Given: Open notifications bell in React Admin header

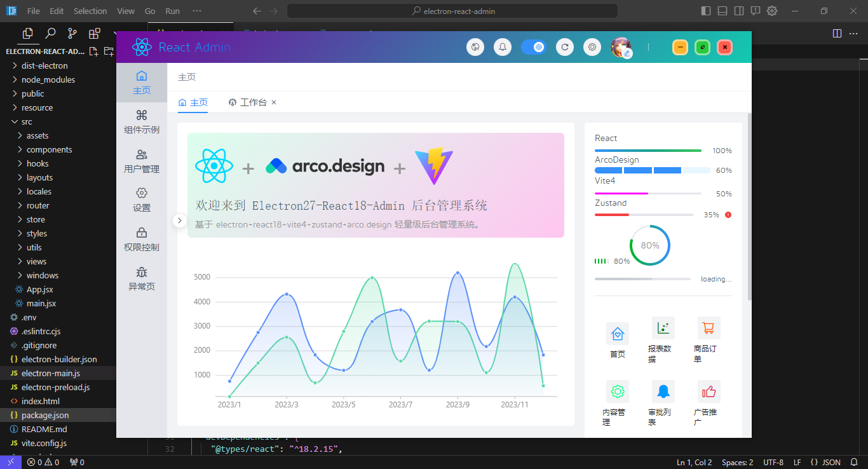Looking at the screenshot, I should tap(503, 47).
